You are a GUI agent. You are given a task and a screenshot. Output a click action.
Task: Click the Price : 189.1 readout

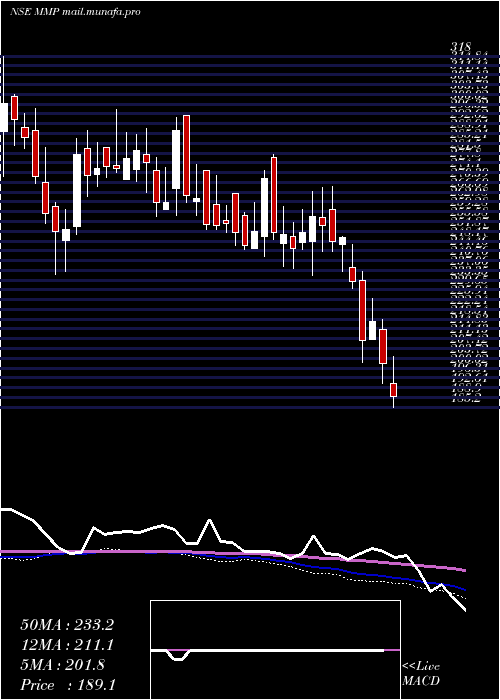coord(68,685)
